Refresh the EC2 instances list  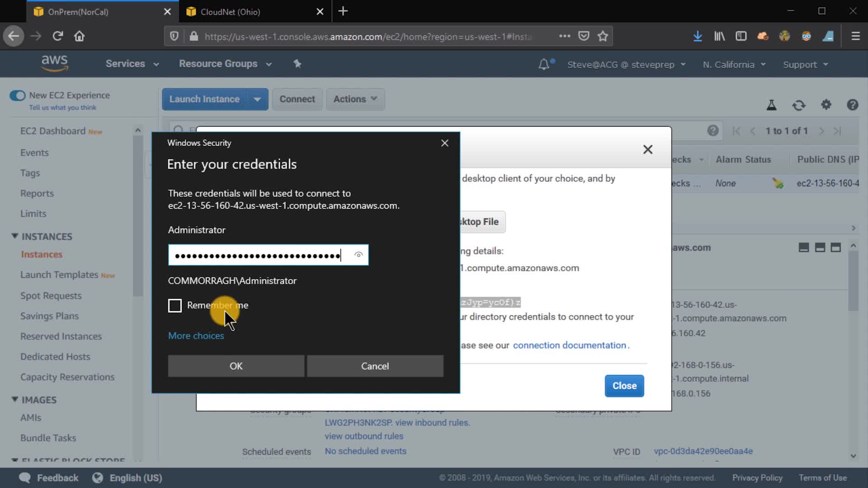click(799, 105)
